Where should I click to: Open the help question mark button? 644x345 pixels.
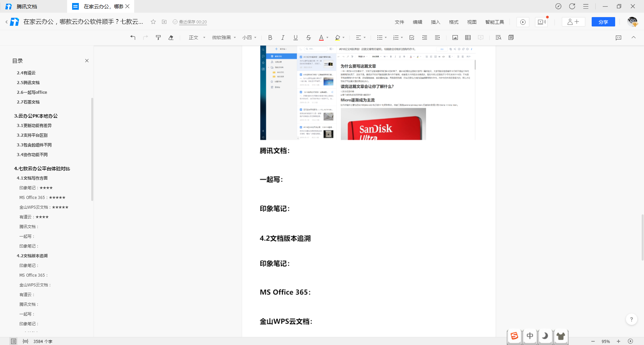632,319
